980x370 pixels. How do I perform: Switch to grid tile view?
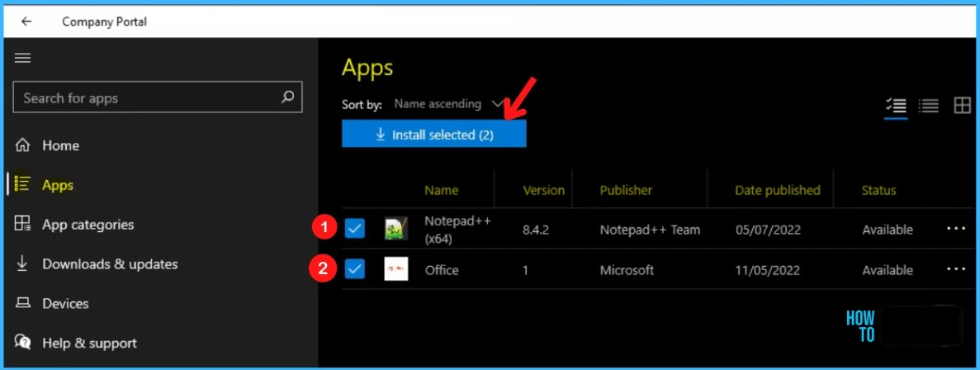[x=963, y=106]
